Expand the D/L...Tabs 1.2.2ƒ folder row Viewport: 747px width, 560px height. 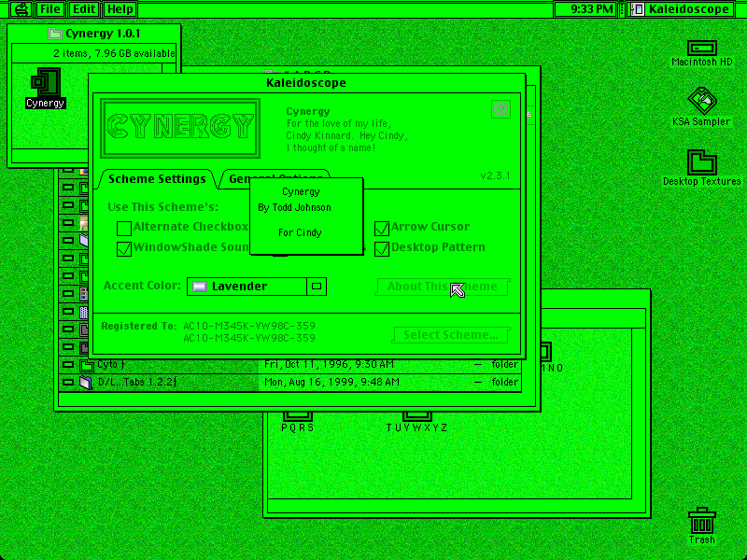[68, 383]
